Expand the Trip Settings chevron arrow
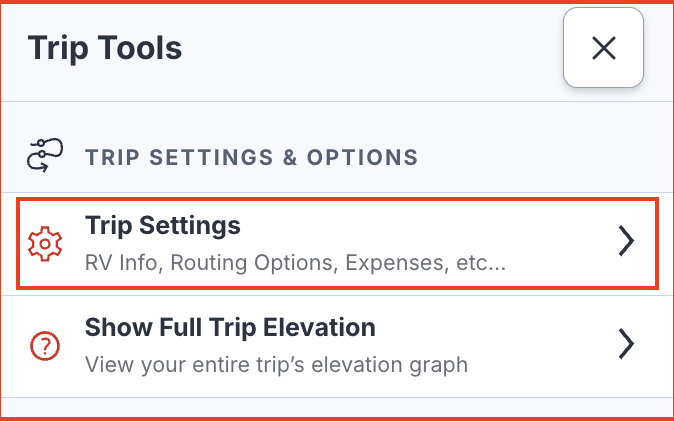Screen dimensions: 674x422 click(626, 241)
